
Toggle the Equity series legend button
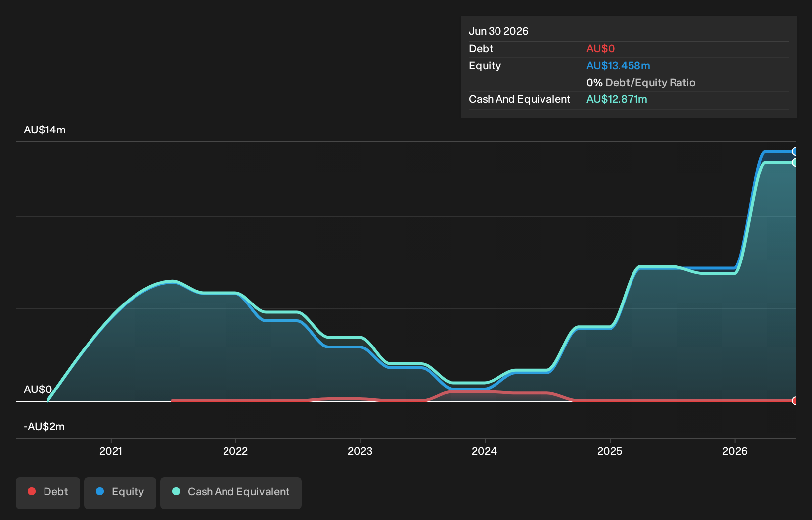[x=120, y=493]
